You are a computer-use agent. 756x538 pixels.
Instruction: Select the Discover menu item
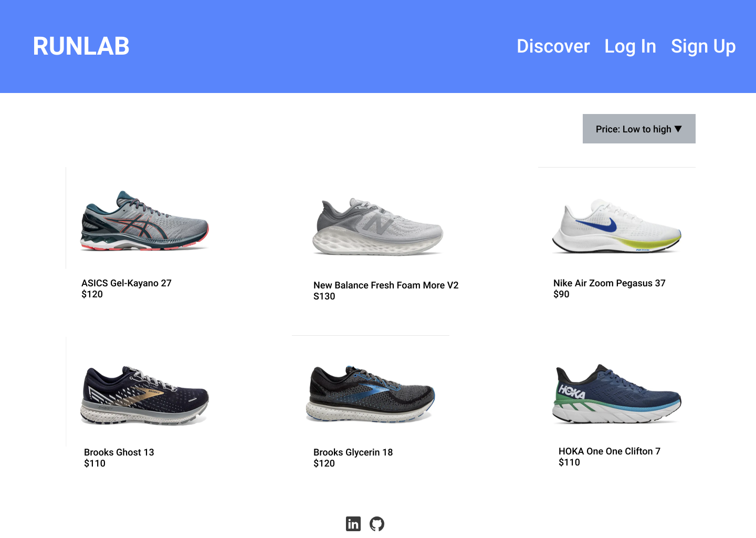(553, 46)
